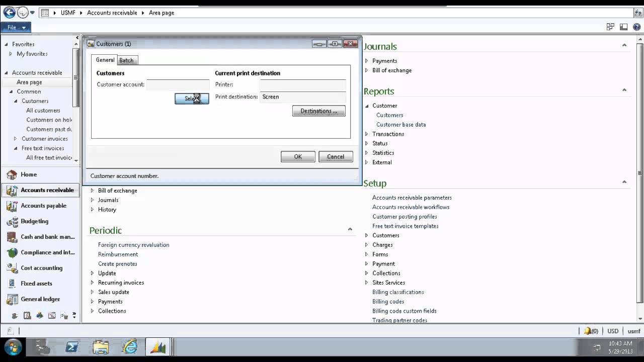The image size is (644, 362).
Task: Click the View pane layout icon
Action: click(x=623, y=27)
